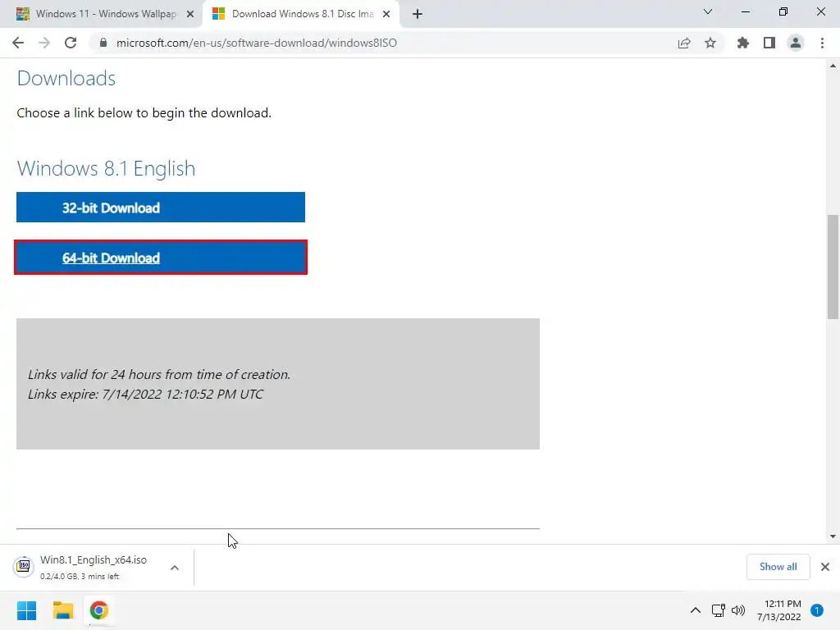Screen dimensions: 840x630
Task: Toggle the Chrome side panel
Action: pos(769,43)
